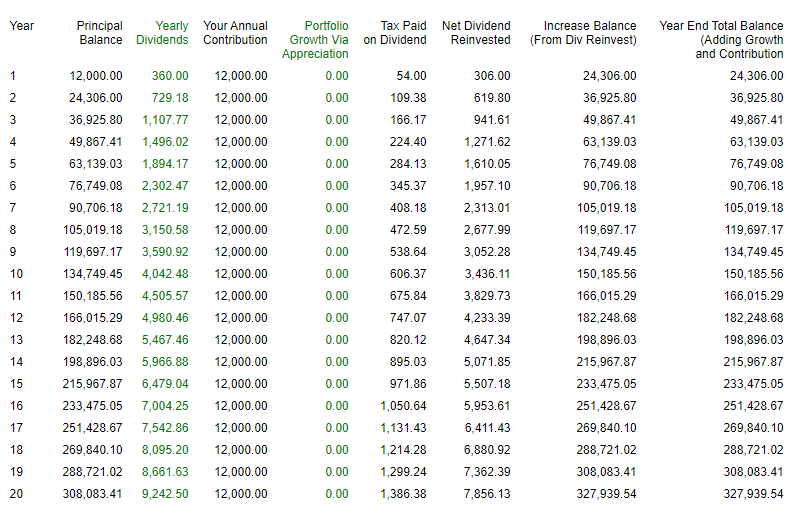Select net dividend value 2,677.99
The height and width of the screenshot is (518, 801).
click(487, 230)
